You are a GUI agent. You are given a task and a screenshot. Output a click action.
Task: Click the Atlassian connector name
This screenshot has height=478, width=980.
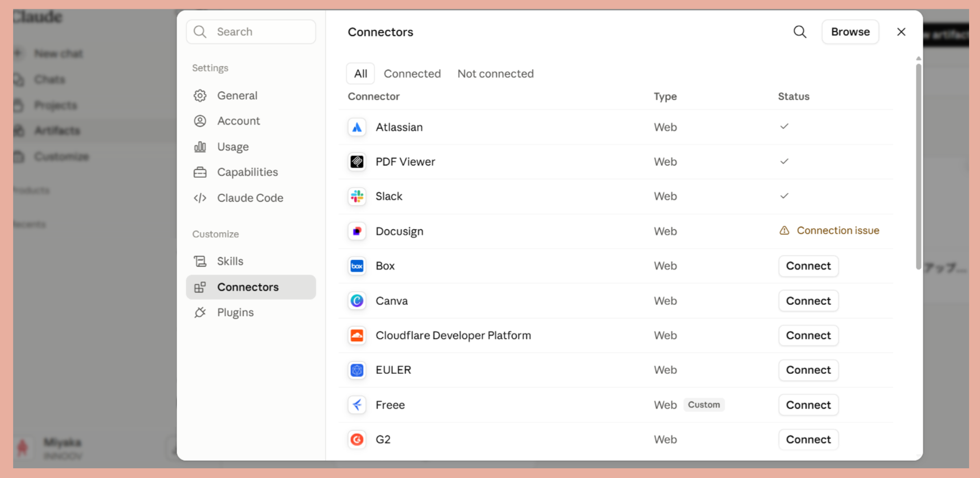coord(399,127)
